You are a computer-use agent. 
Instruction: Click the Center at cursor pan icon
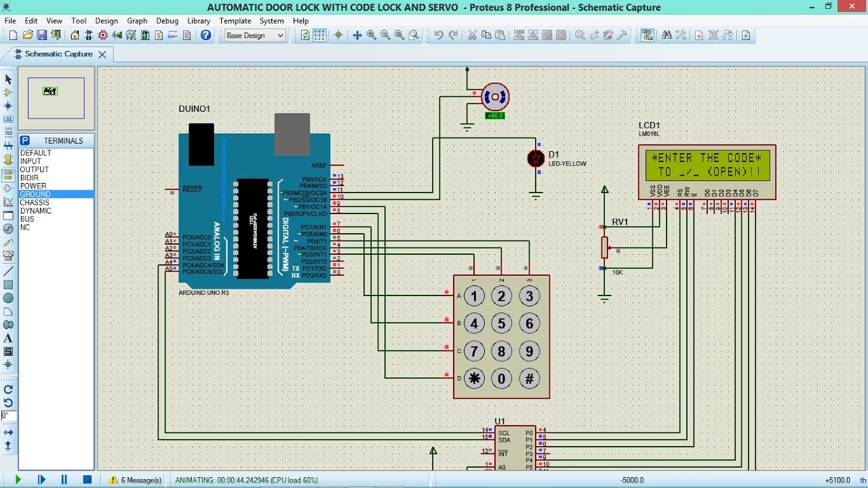tap(357, 35)
